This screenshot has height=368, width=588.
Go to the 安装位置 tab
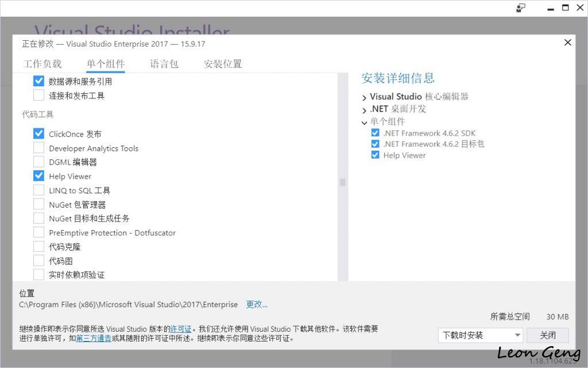tap(223, 64)
